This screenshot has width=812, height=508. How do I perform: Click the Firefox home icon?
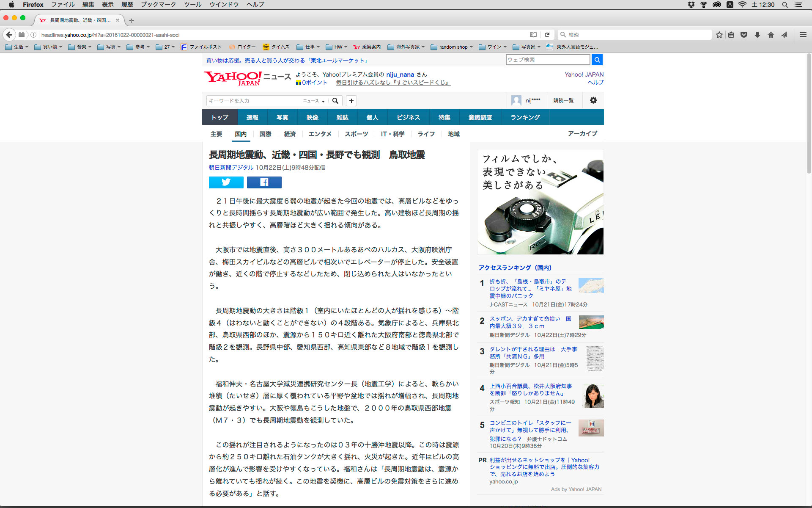pyautogui.click(x=771, y=35)
